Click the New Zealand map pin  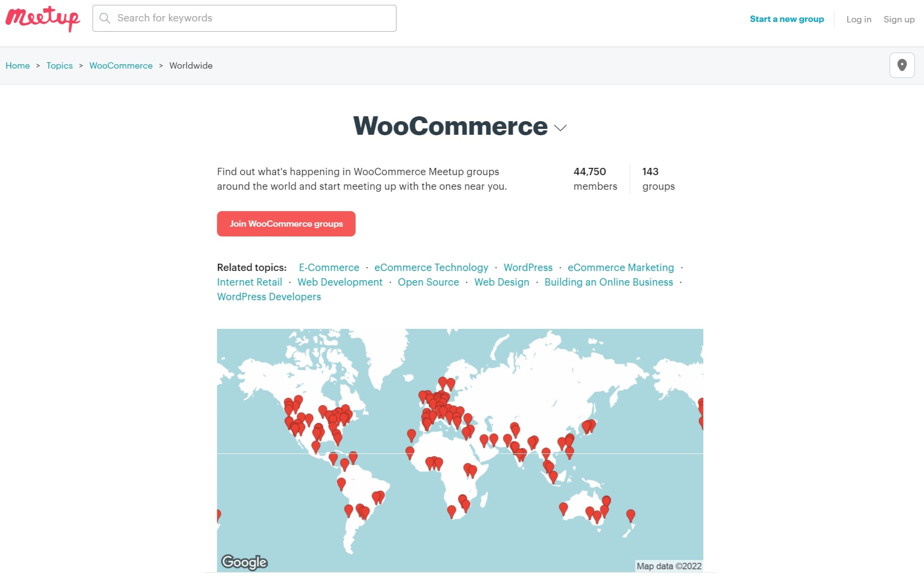click(631, 516)
